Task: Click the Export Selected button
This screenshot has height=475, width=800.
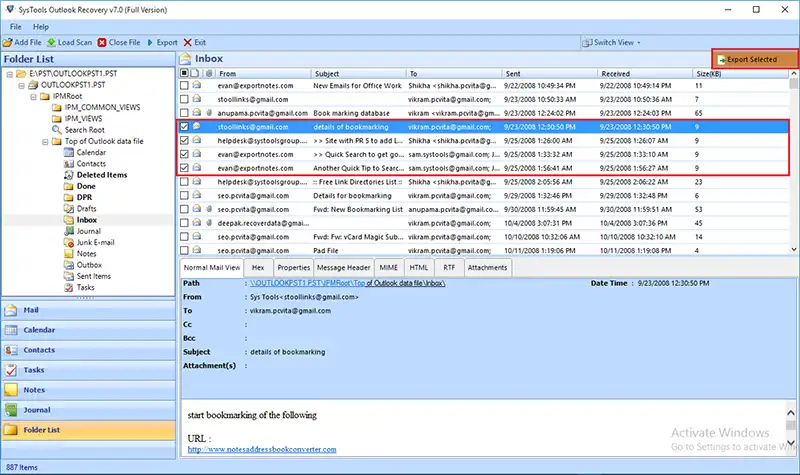Action: 755,59
